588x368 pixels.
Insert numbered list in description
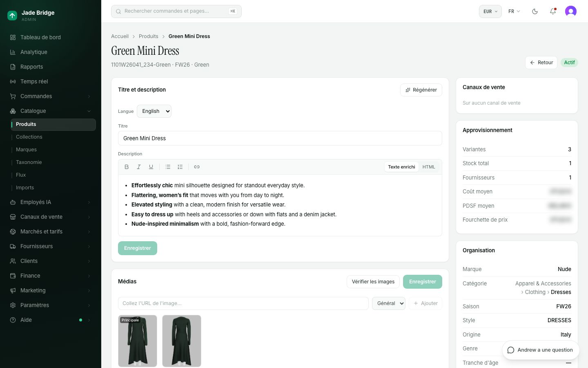click(x=180, y=167)
